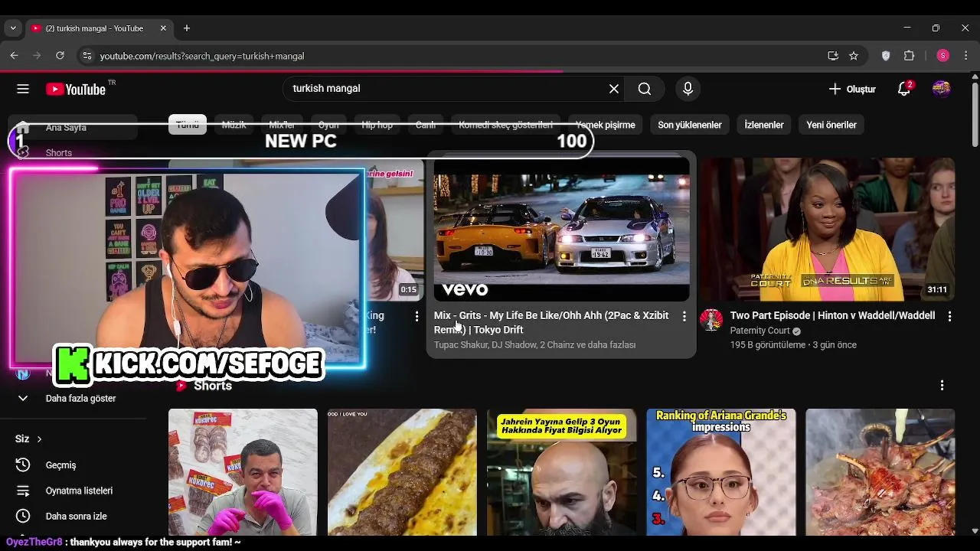Open options menu for the 0:15 video
980x551 pixels.
(x=416, y=316)
